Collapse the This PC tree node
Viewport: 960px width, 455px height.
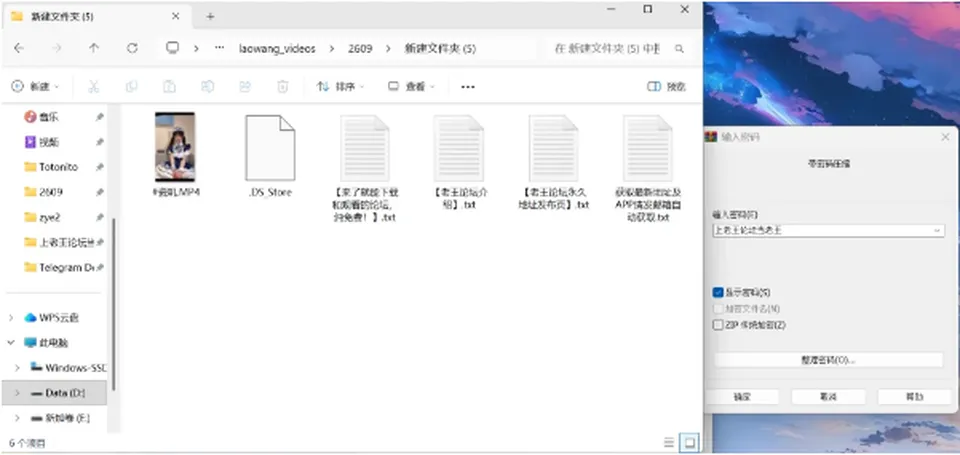pyautogui.click(x=11, y=343)
